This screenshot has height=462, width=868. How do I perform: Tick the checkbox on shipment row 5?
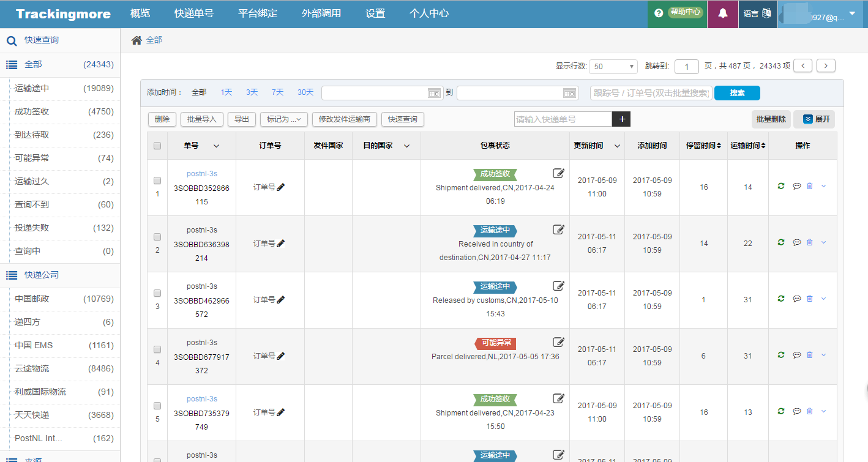[157, 405]
